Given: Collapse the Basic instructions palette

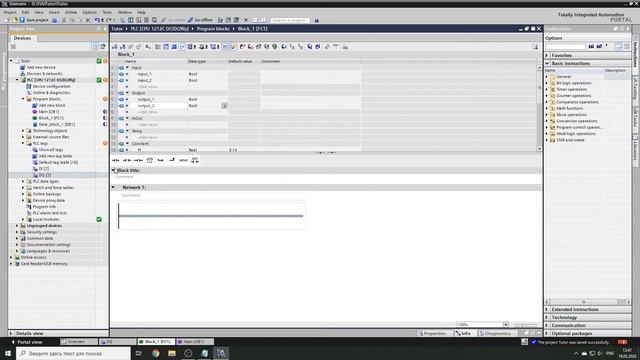Looking at the screenshot, I should click(547, 63).
